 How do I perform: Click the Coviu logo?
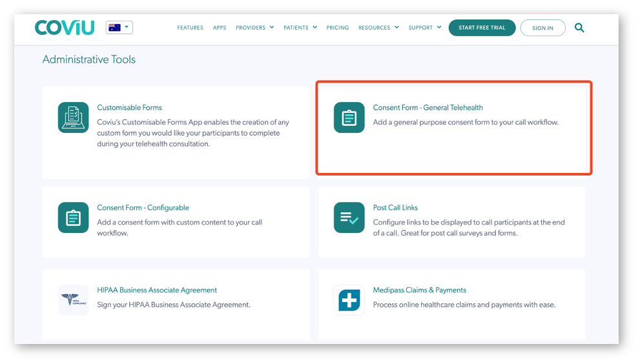click(65, 28)
